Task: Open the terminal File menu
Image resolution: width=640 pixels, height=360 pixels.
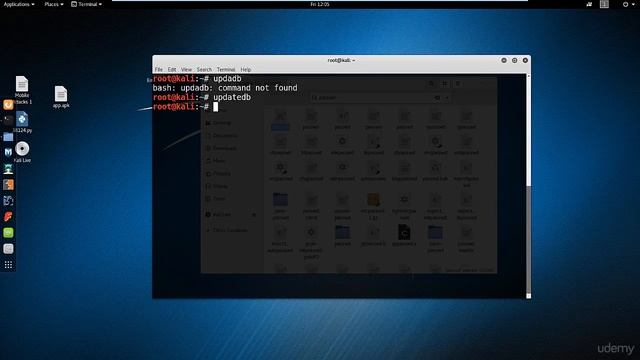Action: [x=158, y=69]
